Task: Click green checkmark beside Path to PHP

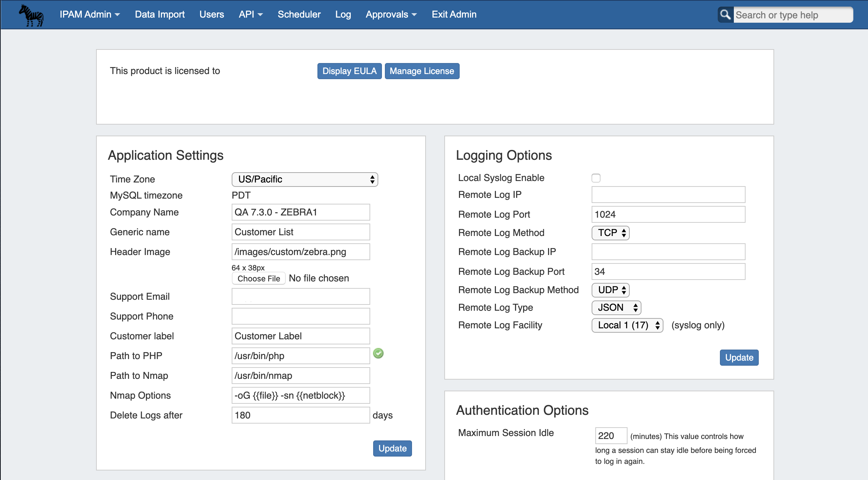Action: 378,353
